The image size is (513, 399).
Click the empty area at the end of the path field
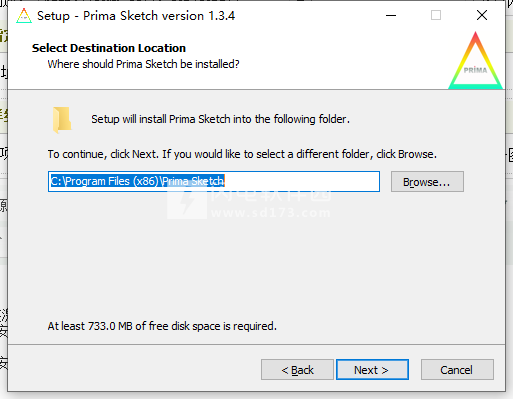[x=302, y=182]
